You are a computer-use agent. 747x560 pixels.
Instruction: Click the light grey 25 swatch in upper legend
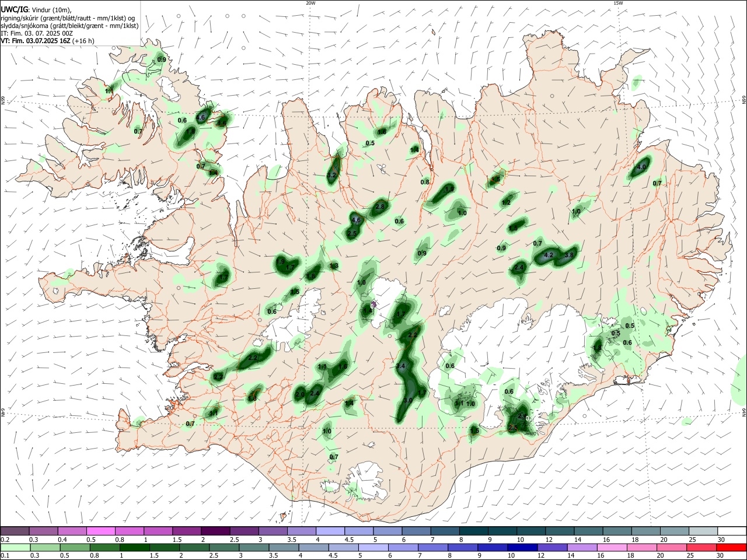tap(703, 531)
